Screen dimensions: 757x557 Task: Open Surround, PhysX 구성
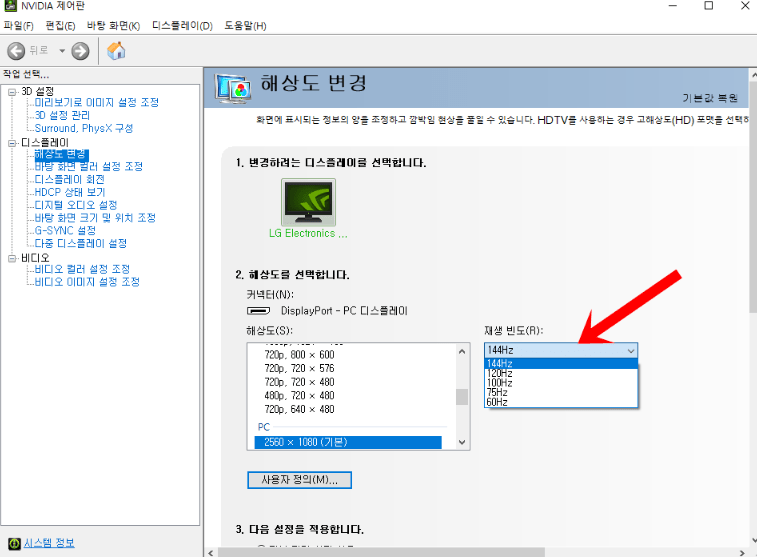click(84, 128)
